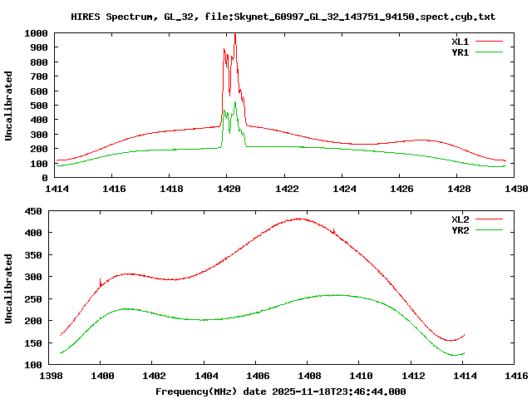Click the red XL1 legend line sample
The height and width of the screenshot is (399, 532).
coord(489,42)
